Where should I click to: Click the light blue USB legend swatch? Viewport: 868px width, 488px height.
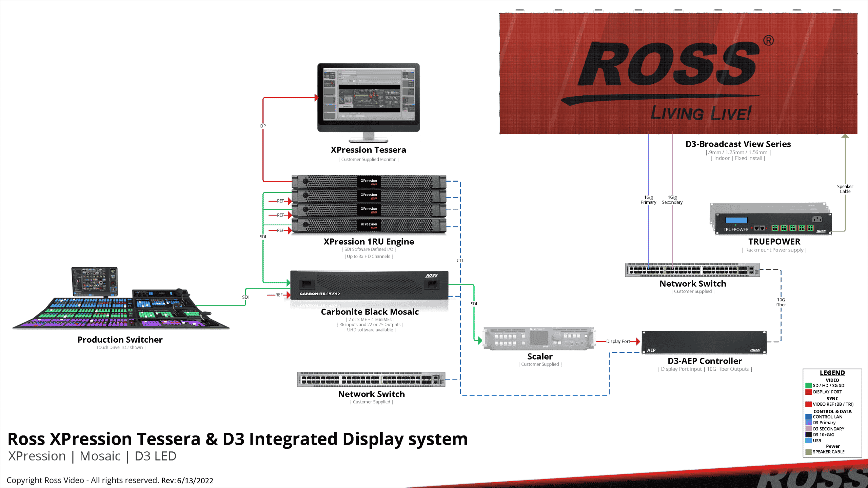point(809,441)
